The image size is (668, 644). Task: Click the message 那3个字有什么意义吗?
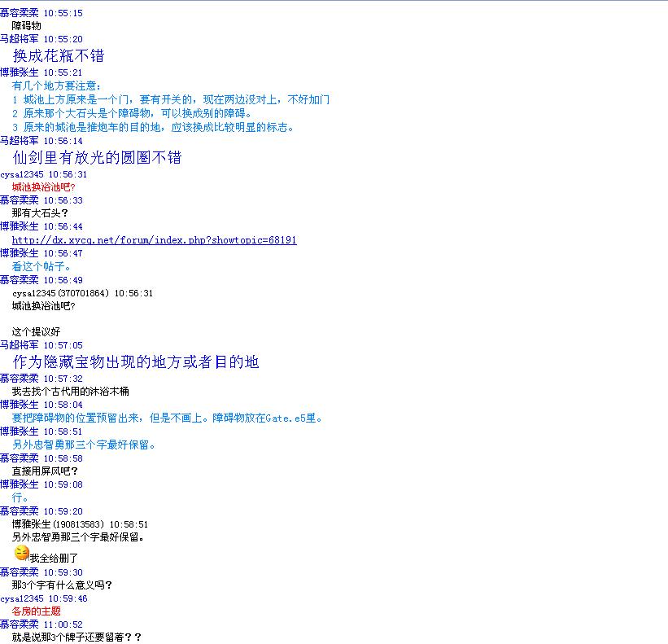(62, 585)
